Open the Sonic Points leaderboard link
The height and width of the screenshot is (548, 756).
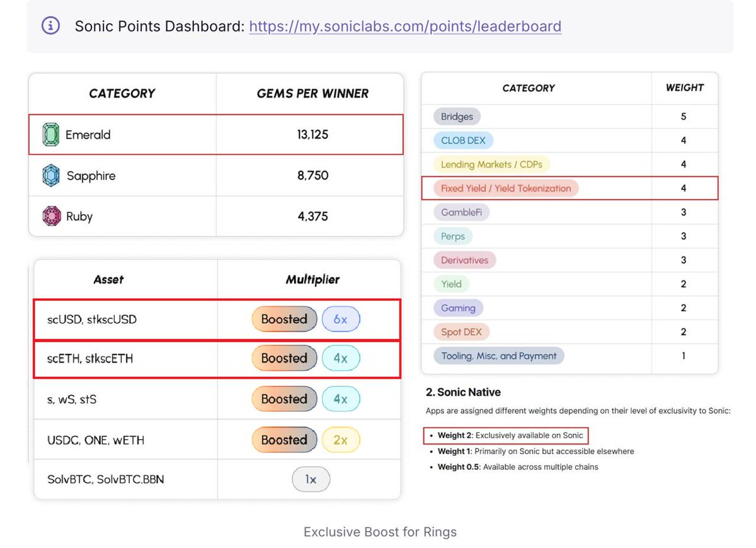[x=405, y=26]
